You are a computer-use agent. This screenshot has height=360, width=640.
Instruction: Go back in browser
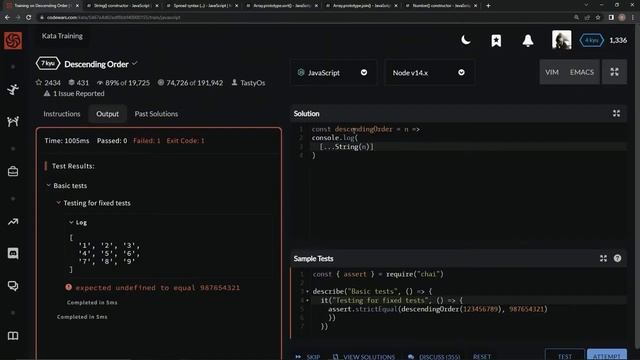pyautogui.click(x=7, y=18)
